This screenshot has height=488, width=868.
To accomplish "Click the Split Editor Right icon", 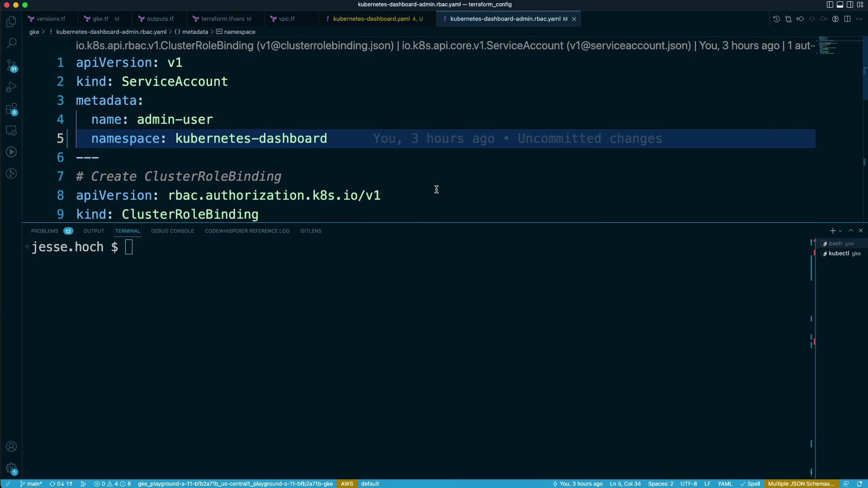I will 847,19.
